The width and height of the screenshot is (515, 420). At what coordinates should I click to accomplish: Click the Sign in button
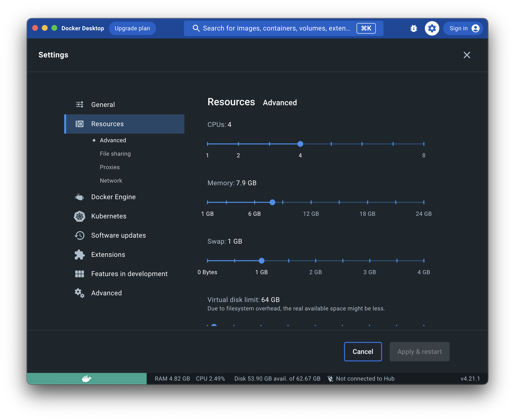point(463,28)
